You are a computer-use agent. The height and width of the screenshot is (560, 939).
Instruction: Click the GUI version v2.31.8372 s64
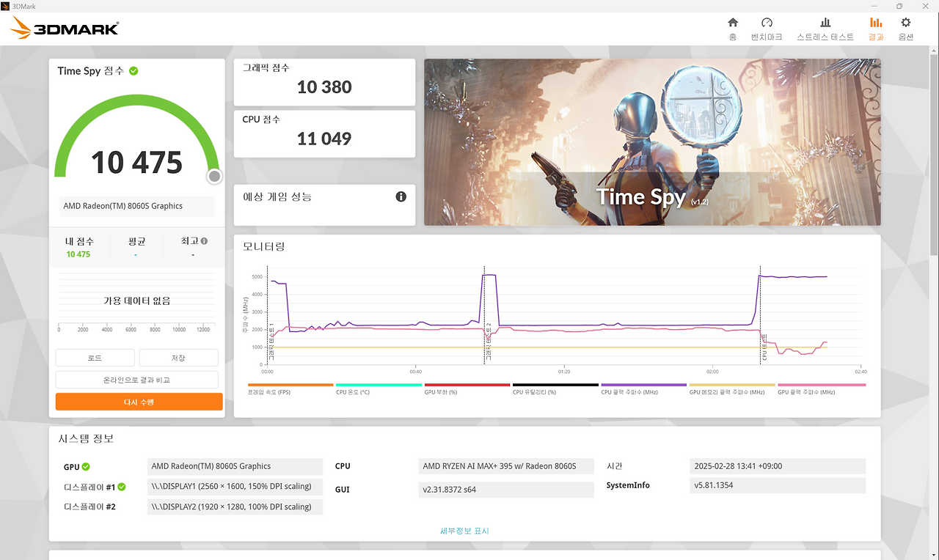[506, 490]
